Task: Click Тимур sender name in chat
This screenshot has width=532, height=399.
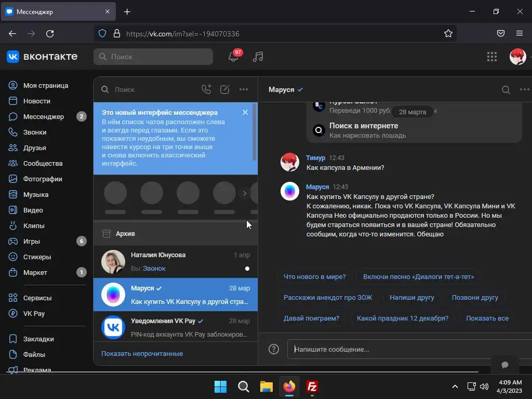Action: [x=315, y=158]
